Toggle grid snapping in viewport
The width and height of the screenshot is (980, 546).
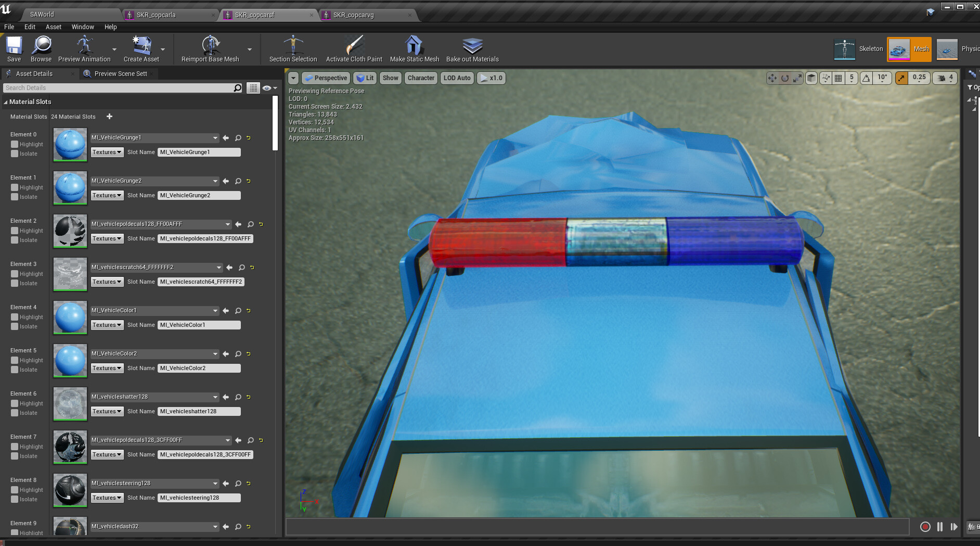[x=839, y=78]
